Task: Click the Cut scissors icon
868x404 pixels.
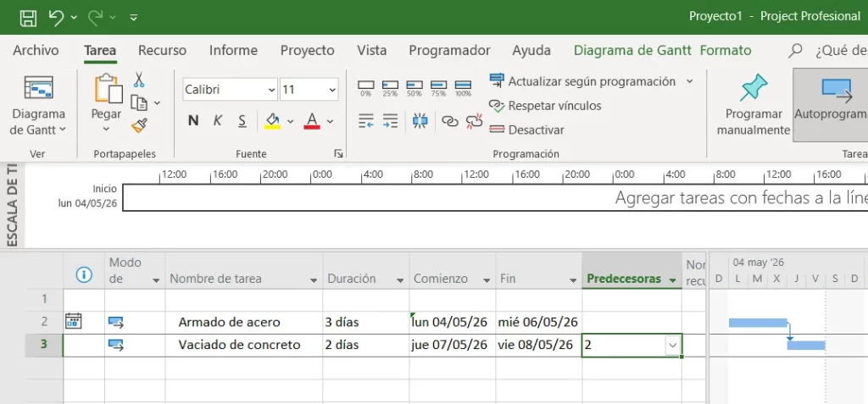Action: pyautogui.click(x=139, y=80)
